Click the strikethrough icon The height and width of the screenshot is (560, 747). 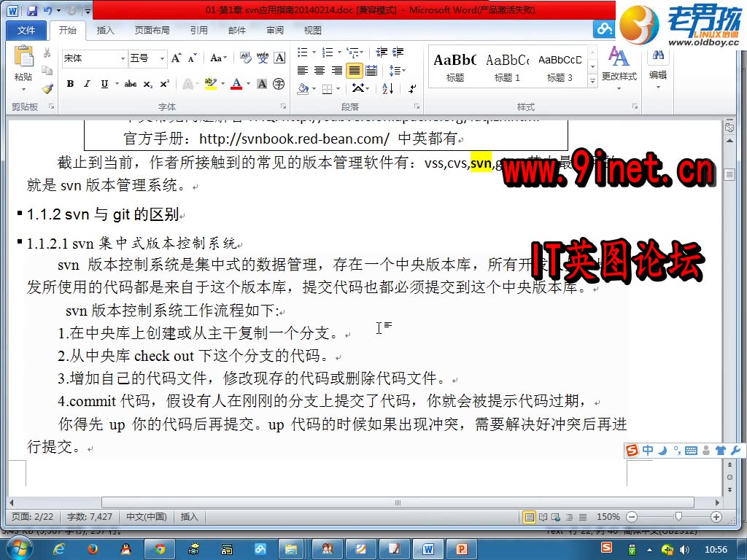click(x=131, y=84)
